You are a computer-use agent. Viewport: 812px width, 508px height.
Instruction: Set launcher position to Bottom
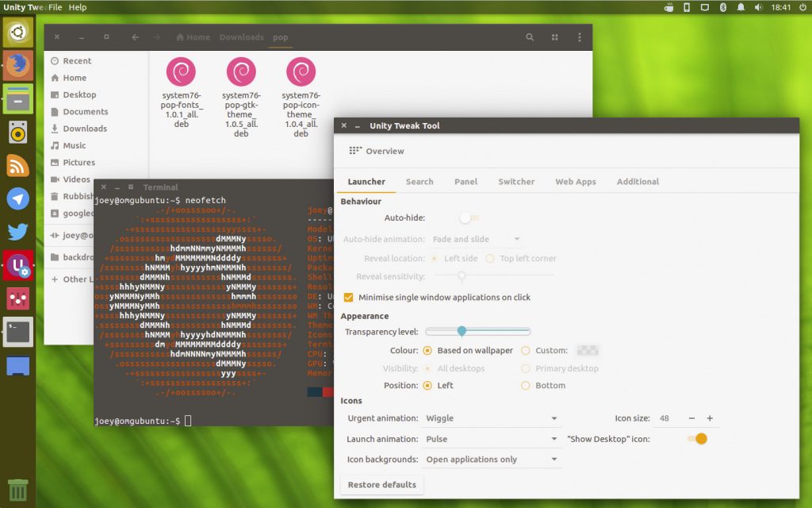click(x=526, y=386)
